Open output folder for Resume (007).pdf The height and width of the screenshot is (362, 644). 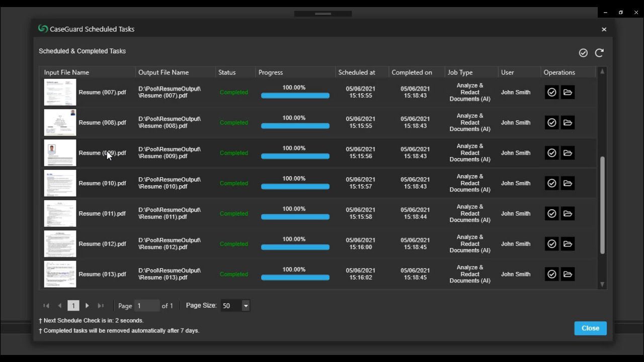tap(568, 93)
